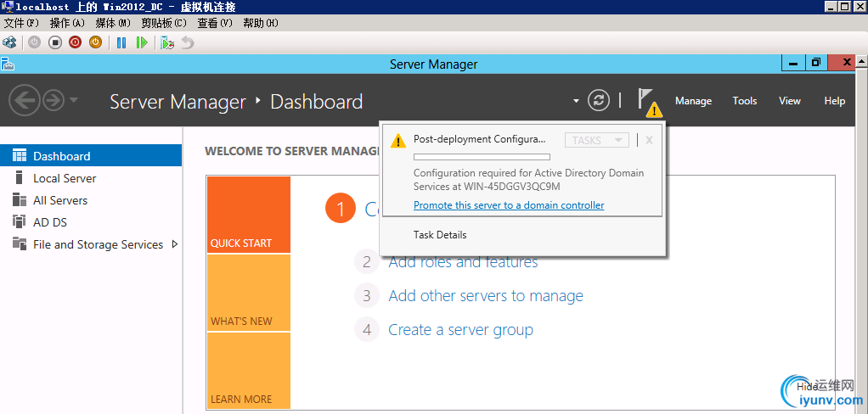
Task: Click the greyed-out Start VM power icon
Action: [x=34, y=42]
